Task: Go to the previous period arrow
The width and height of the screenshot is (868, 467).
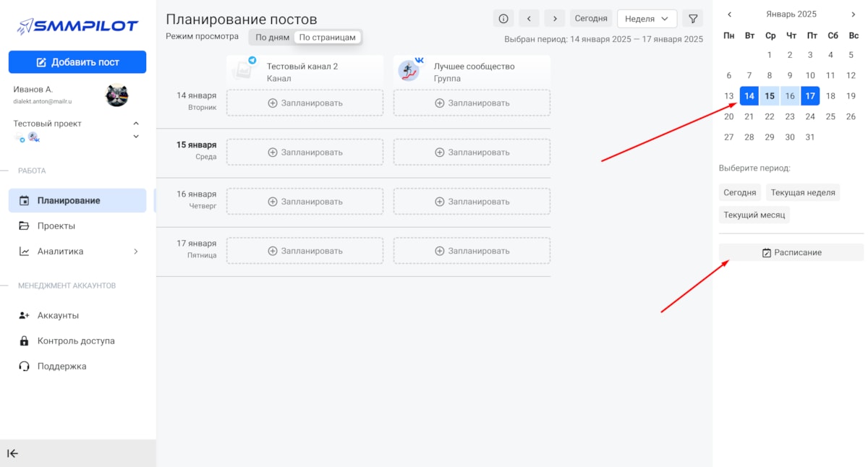Action: (x=529, y=19)
